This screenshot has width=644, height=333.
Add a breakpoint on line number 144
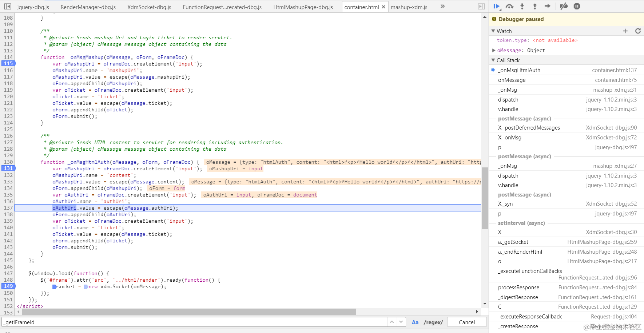(8, 253)
